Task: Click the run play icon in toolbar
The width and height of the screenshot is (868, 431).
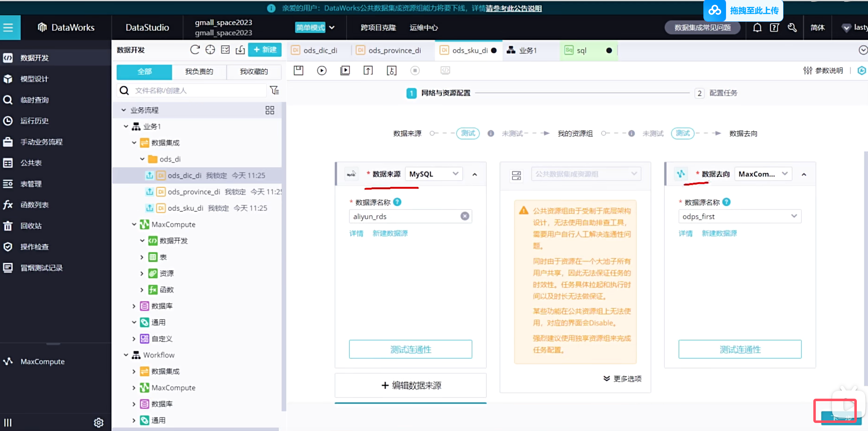Action: point(322,71)
